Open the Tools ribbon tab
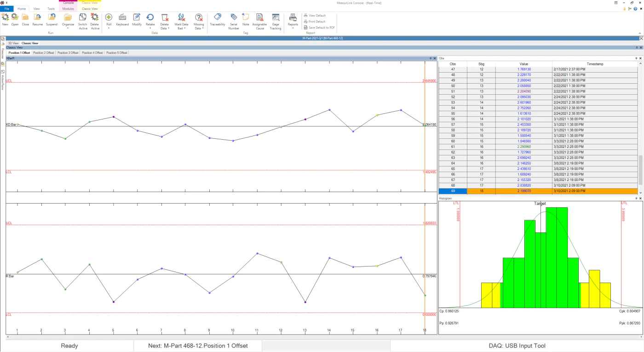The image size is (644, 352). (x=51, y=9)
